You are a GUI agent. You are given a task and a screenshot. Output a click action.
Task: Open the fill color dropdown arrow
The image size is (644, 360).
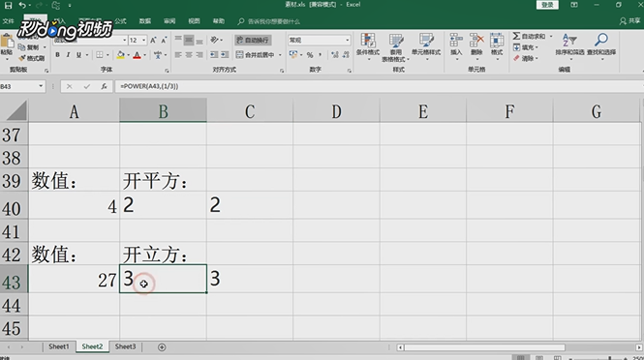(x=128, y=55)
